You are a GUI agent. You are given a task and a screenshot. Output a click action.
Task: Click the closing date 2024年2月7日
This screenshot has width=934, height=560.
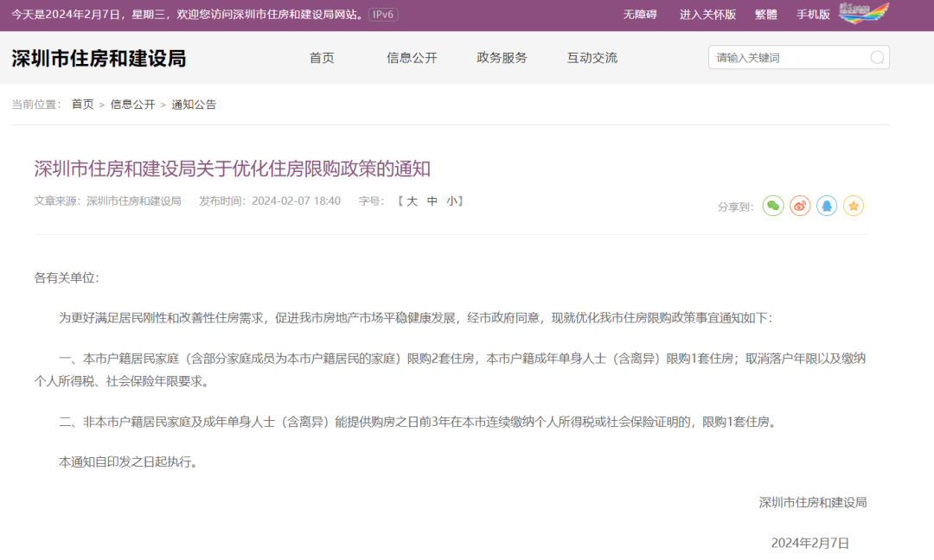[x=810, y=543]
